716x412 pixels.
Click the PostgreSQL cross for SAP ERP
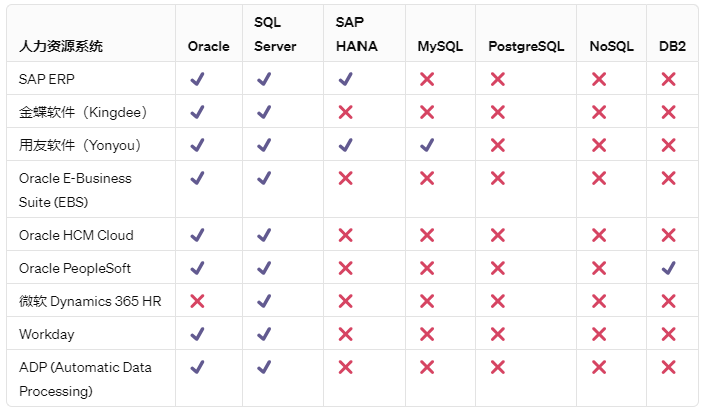click(497, 79)
